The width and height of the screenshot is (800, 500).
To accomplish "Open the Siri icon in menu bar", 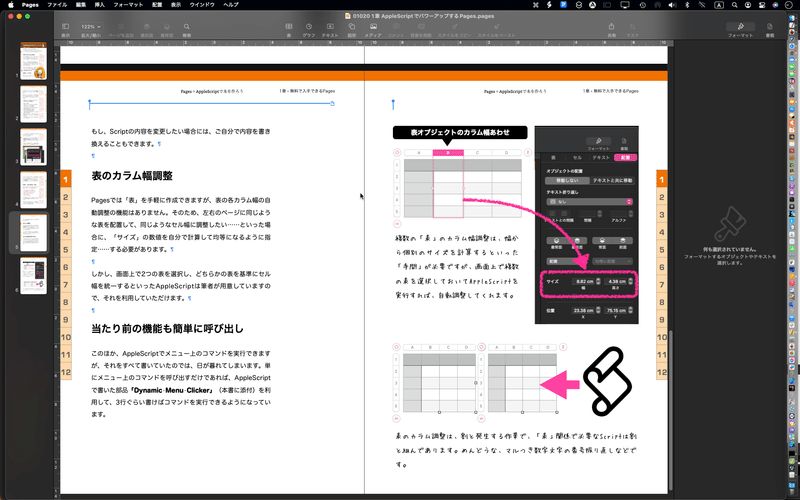I will point(776,5).
